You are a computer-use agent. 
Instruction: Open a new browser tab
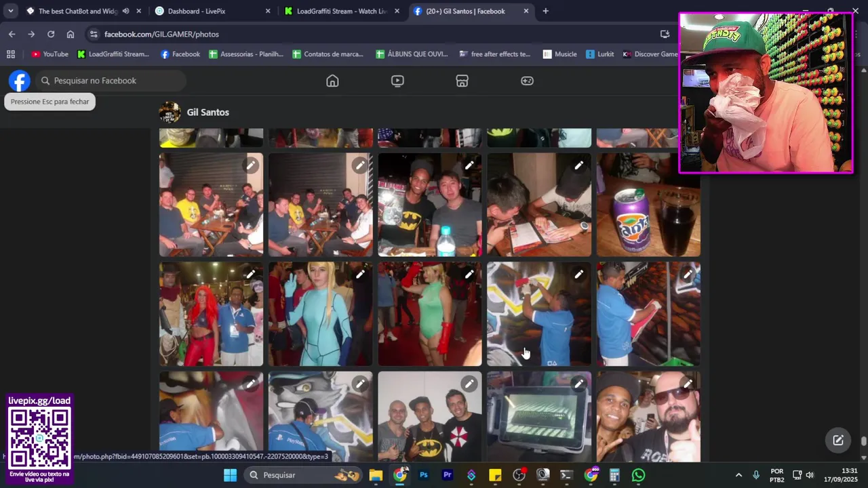point(545,11)
